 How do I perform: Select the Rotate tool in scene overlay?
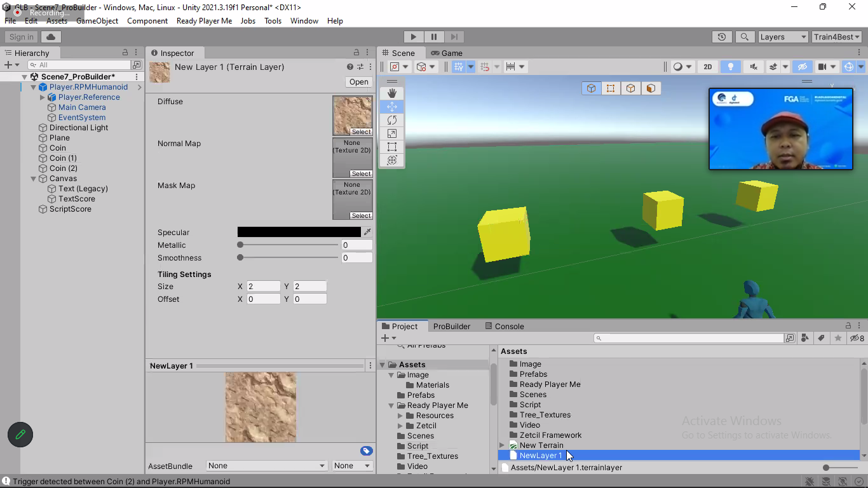tap(392, 120)
